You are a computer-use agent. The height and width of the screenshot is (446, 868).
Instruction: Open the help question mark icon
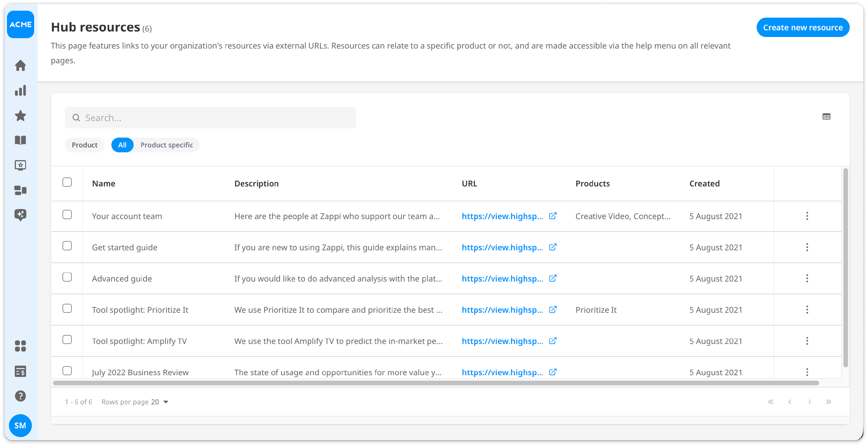20,396
